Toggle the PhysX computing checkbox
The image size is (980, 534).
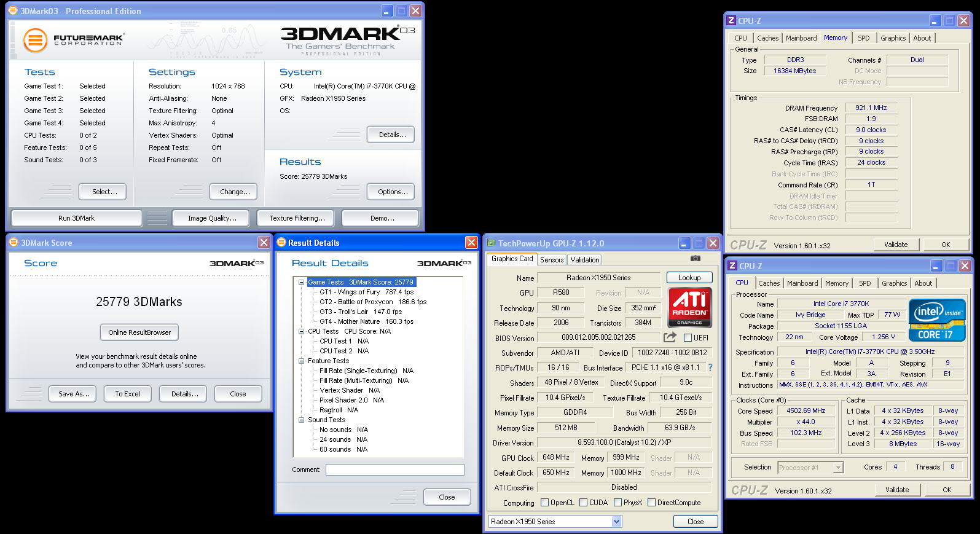point(617,503)
